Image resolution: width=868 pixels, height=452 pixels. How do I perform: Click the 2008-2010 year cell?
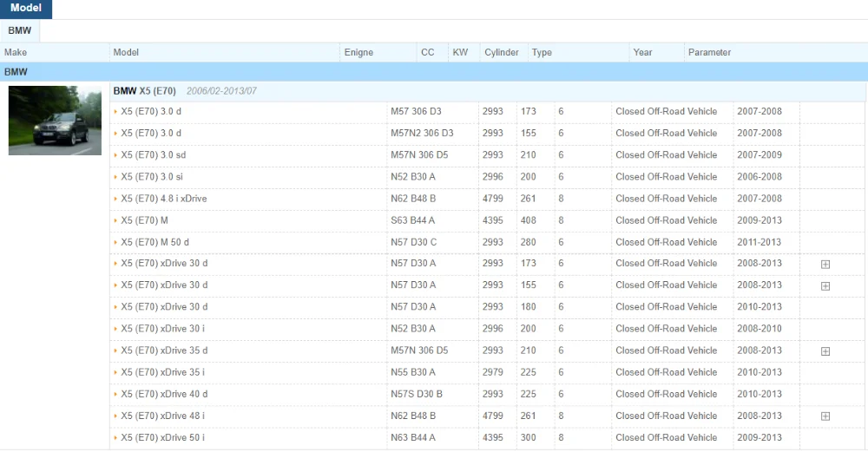(x=759, y=328)
